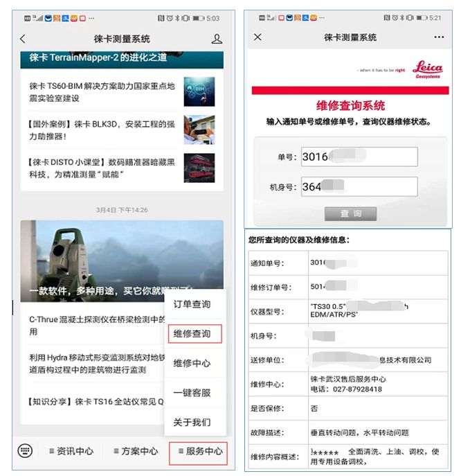
Task: Select 维修中心 from the popup menu
Action: pyautogui.click(x=192, y=363)
